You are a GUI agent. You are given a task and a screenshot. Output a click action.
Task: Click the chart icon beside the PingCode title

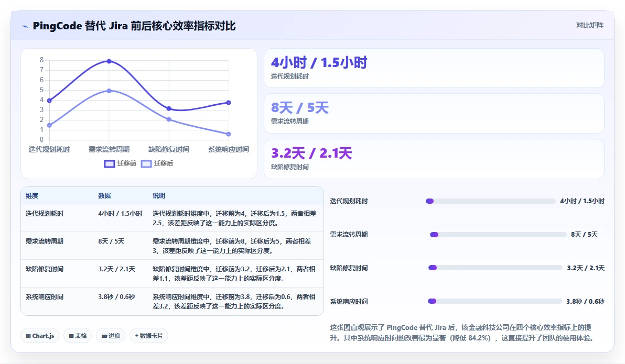[x=25, y=26]
